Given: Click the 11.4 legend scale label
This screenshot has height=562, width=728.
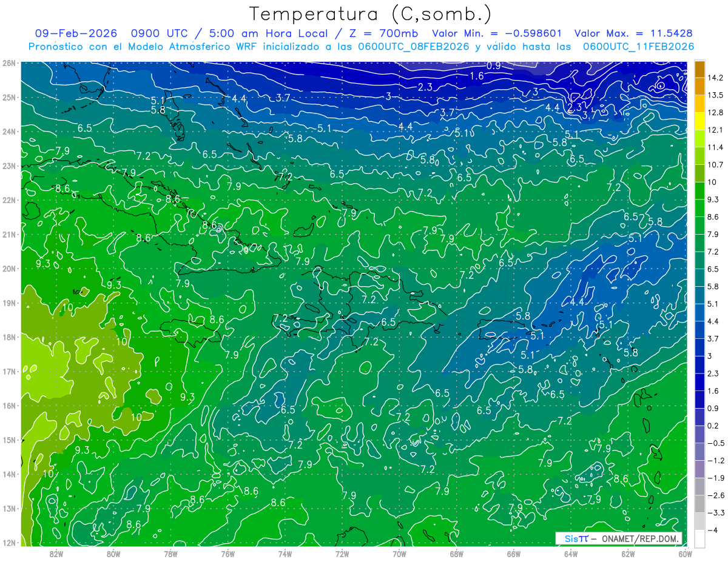Looking at the screenshot, I should point(715,147).
